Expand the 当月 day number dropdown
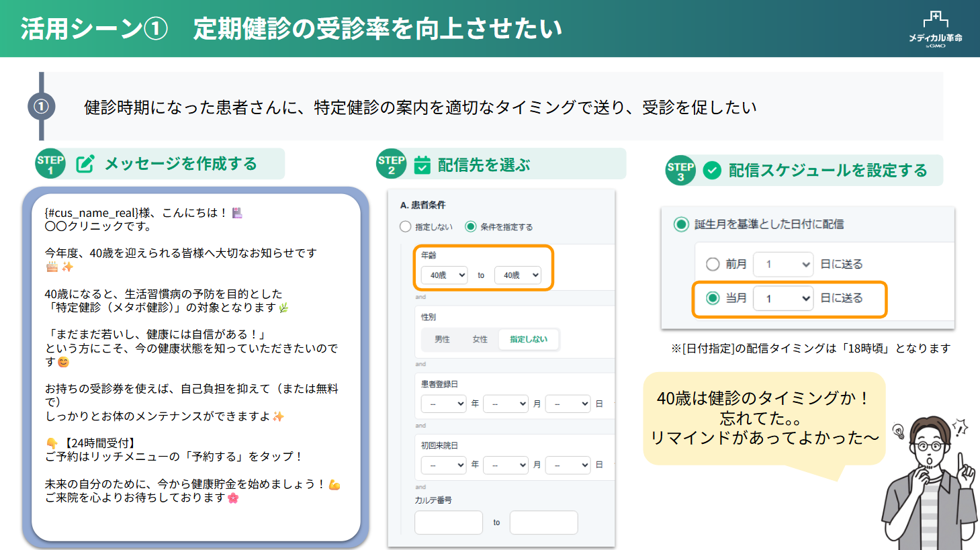 tap(783, 298)
